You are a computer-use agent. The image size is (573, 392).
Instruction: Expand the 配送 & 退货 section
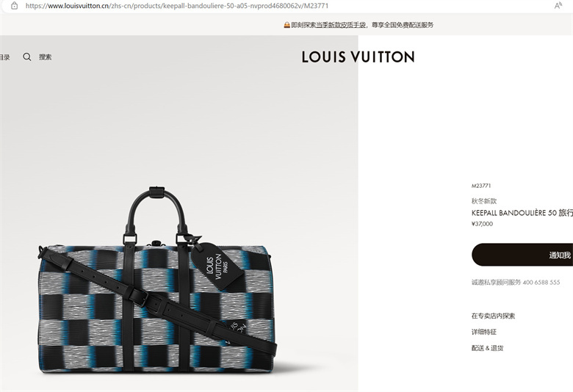tap(487, 348)
